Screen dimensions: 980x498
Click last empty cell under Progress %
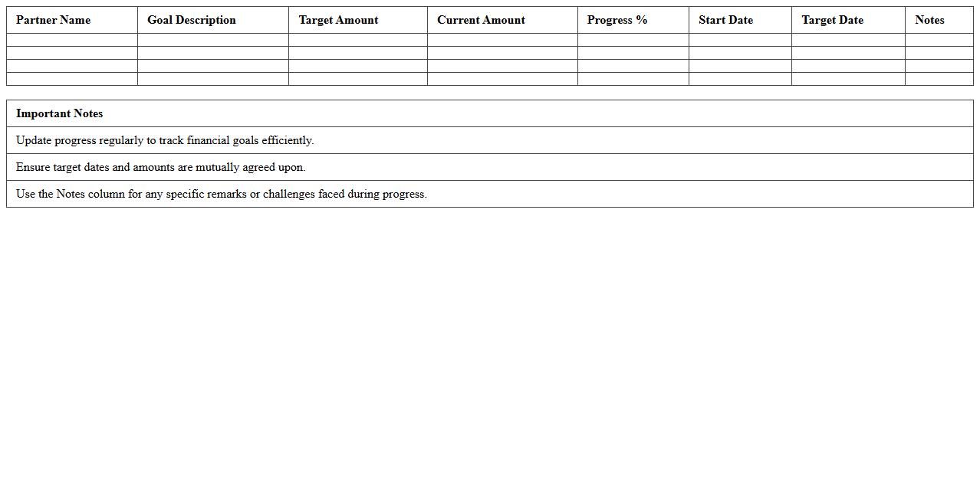click(x=633, y=79)
